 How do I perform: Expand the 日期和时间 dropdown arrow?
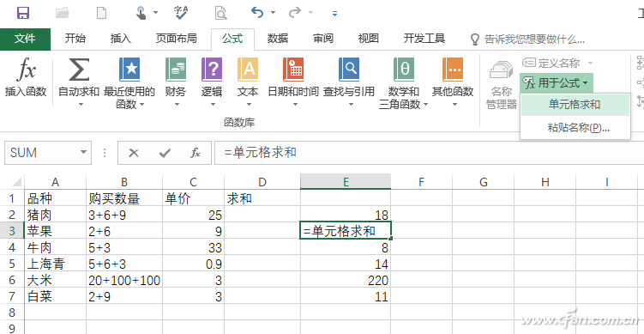(x=295, y=105)
